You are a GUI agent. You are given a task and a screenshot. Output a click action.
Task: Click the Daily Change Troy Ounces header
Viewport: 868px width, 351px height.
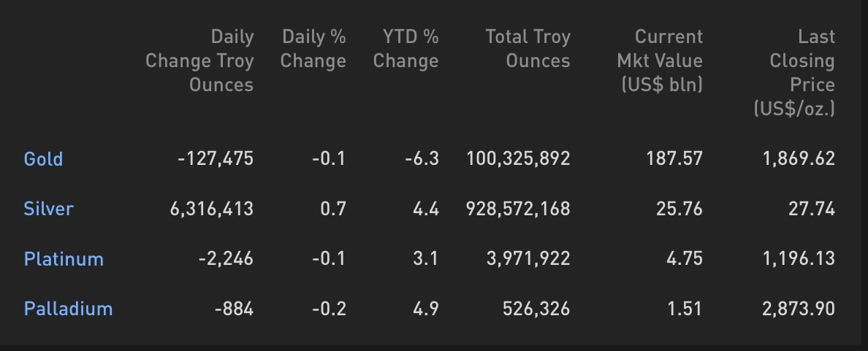pos(199,61)
